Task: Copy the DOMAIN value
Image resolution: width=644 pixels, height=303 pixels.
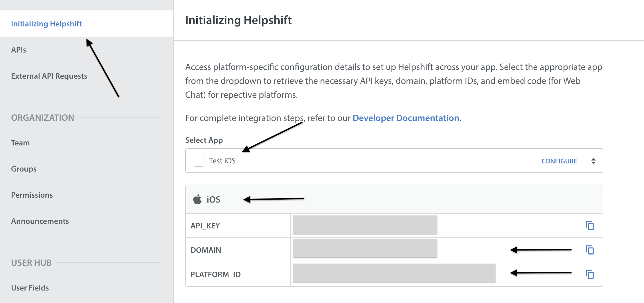Action: pyautogui.click(x=589, y=250)
